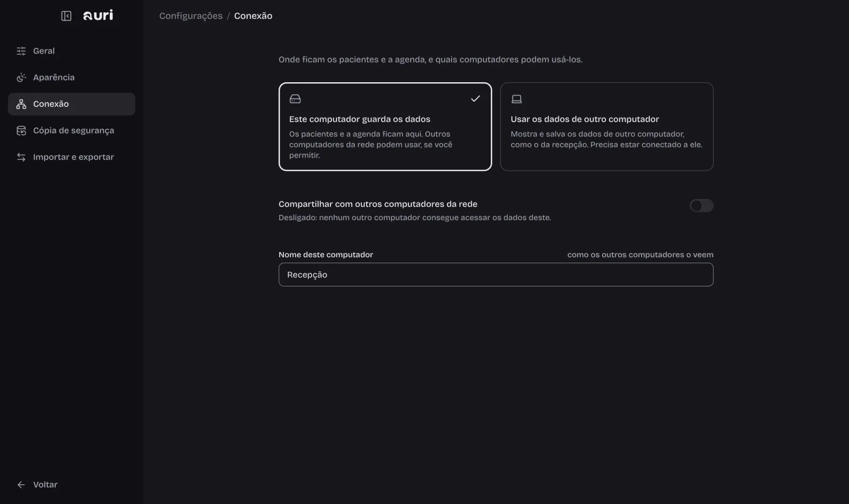Click the hard drive icon in first card
Image resolution: width=849 pixels, height=504 pixels.
tap(295, 99)
